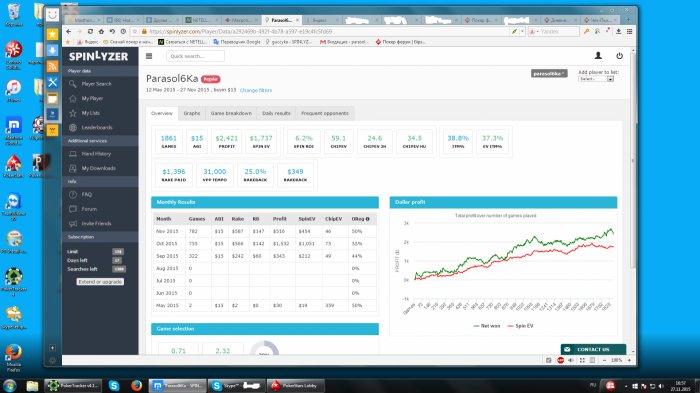Switch to Game breakdown tab
The image size is (700, 393).
(x=231, y=113)
